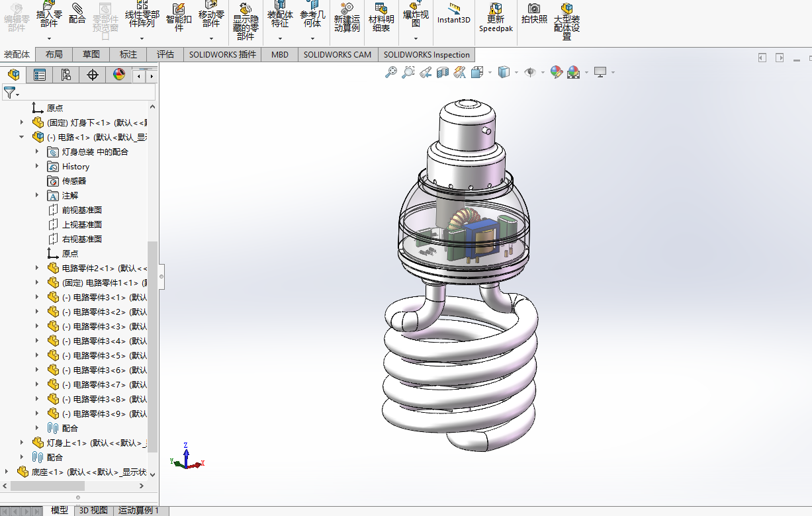Click the Exploded View (爆炸视图) tool
The width and height of the screenshot is (812, 516).
pyautogui.click(x=416, y=13)
